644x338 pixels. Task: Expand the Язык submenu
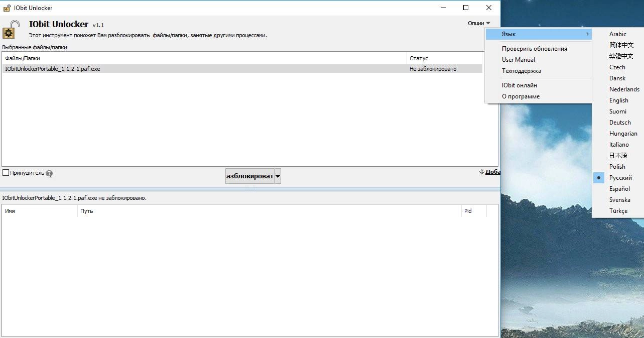point(539,34)
